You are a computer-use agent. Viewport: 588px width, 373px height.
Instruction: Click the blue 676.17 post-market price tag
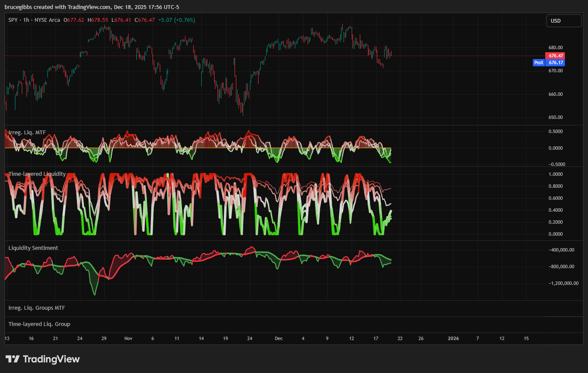click(x=556, y=62)
